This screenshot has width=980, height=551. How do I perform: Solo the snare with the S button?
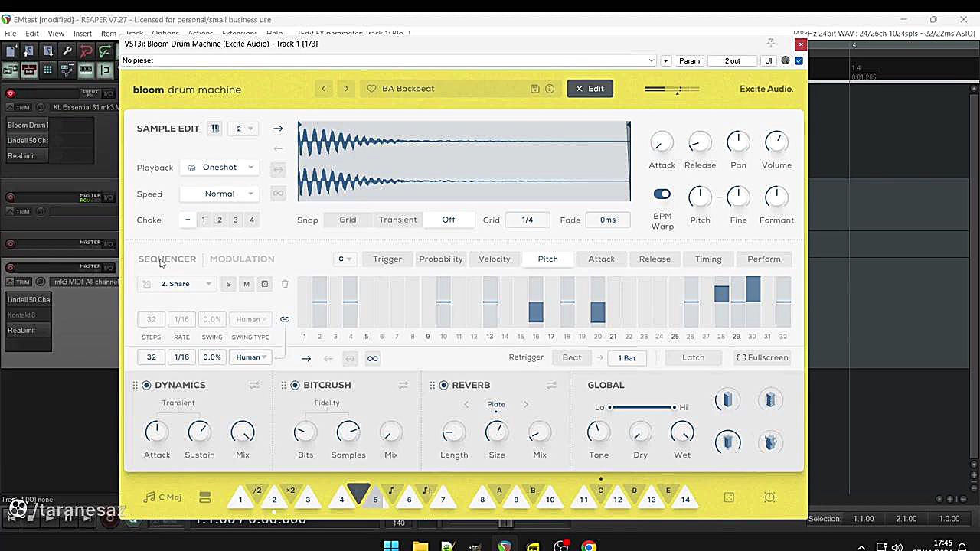tap(228, 284)
